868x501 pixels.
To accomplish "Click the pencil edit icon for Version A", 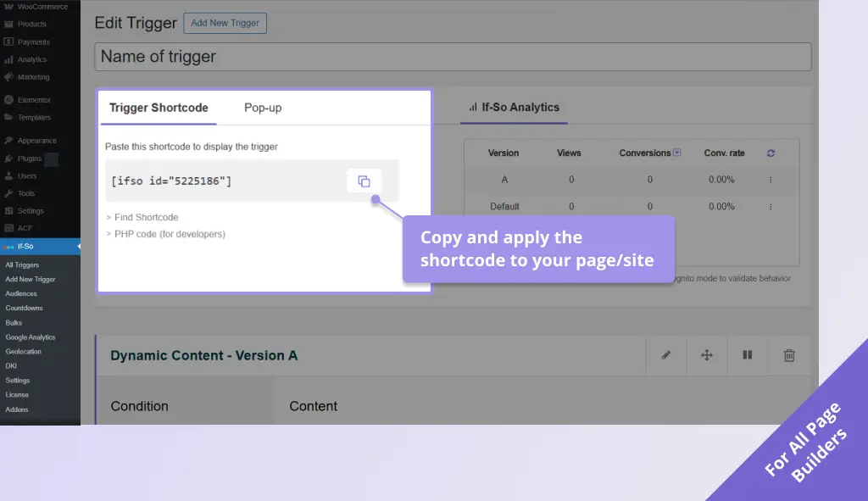I will point(666,355).
